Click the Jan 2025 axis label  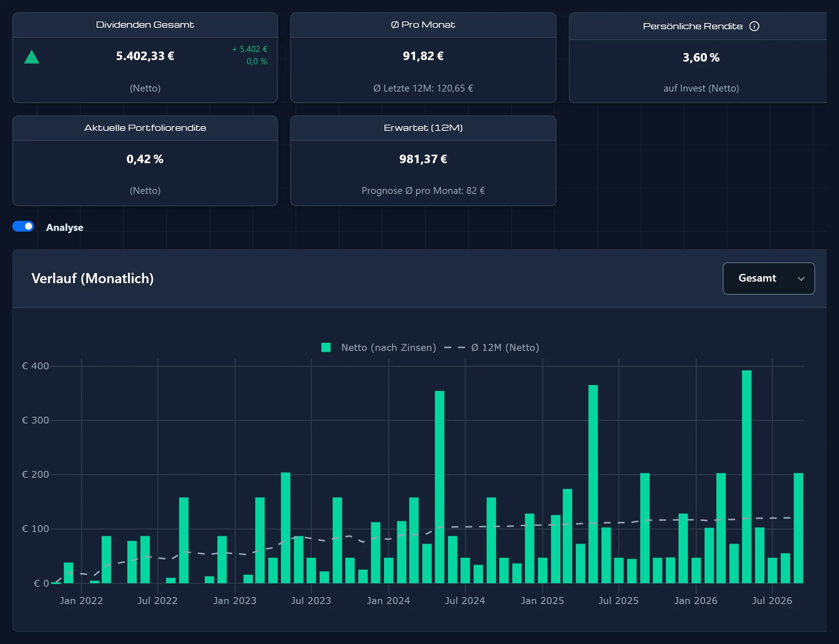coord(542,601)
